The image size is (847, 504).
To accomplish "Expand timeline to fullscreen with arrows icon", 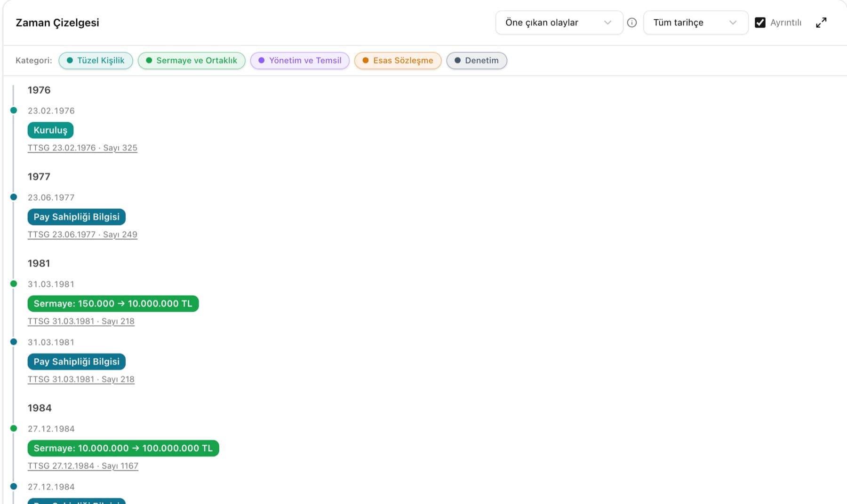I will pyautogui.click(x=821, y=23).
